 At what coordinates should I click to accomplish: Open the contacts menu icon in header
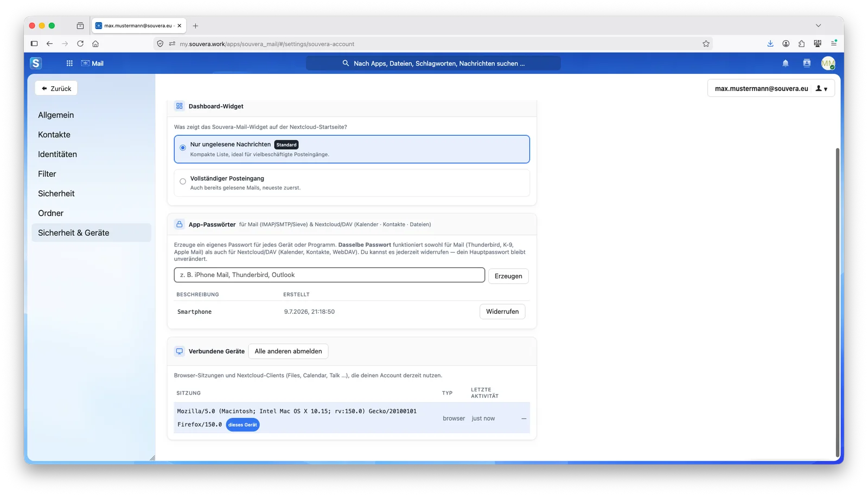(x=807, y=63)
